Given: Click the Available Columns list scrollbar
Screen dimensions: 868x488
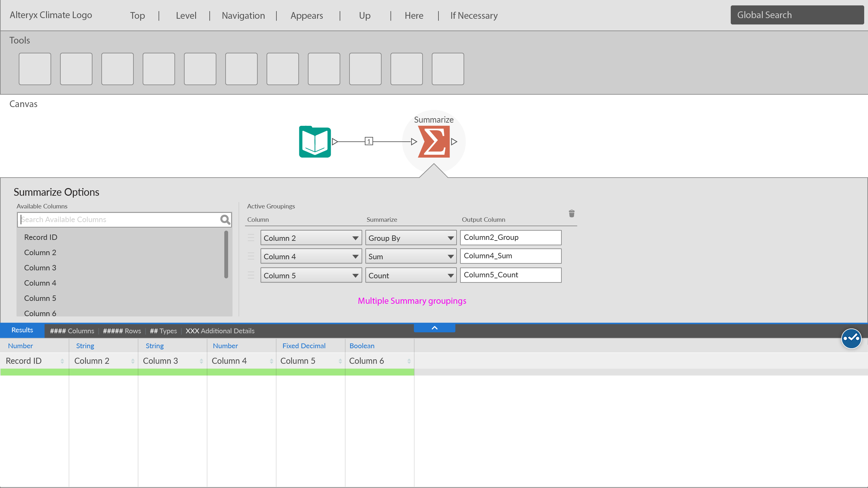Looking at the screenshot, I should pos(226,254).
